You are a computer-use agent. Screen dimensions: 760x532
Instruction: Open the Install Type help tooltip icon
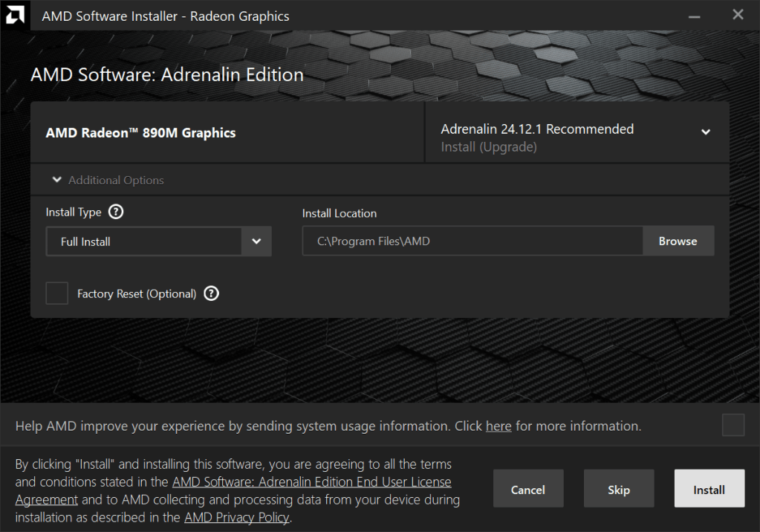tap(115, 212)
